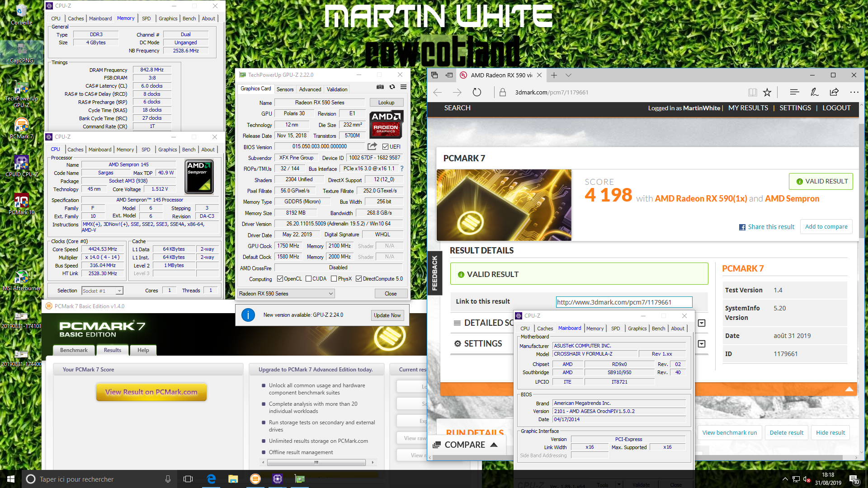Click Edge add notes pen icon

point(814,92)
